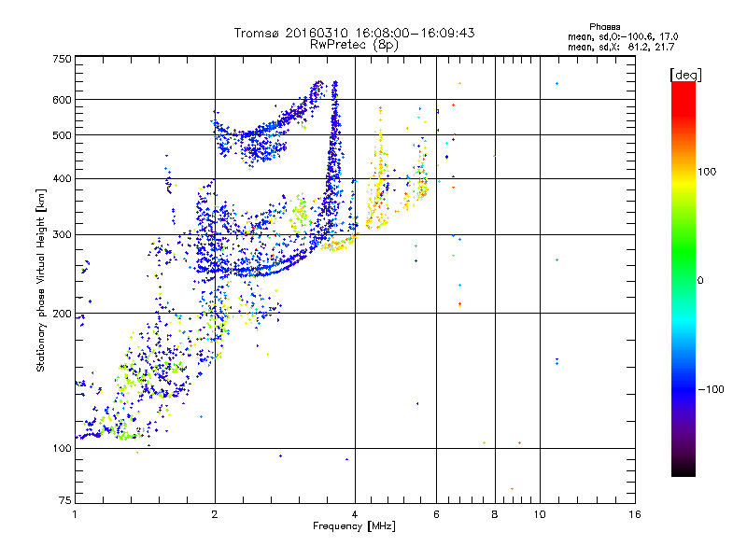This screenshot has width=747, height=560.
Task: Click the 'Stationary phase Virtual Height [km]' axis label
Action: [40, 280]
